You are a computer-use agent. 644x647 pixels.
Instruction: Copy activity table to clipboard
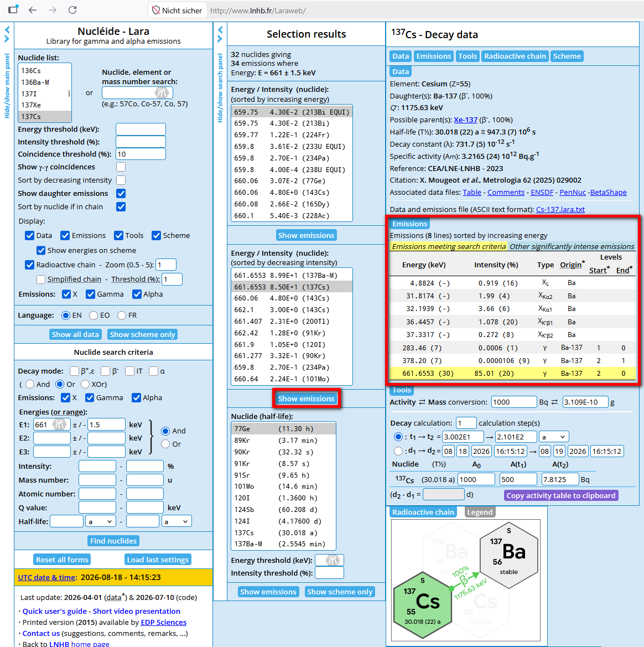[560, 495]
